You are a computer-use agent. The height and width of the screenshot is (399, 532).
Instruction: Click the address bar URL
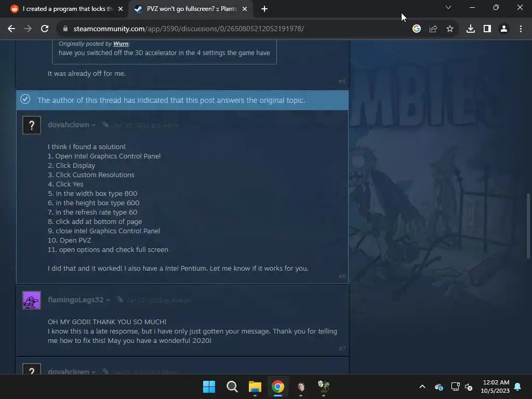(x=189, y=29)
